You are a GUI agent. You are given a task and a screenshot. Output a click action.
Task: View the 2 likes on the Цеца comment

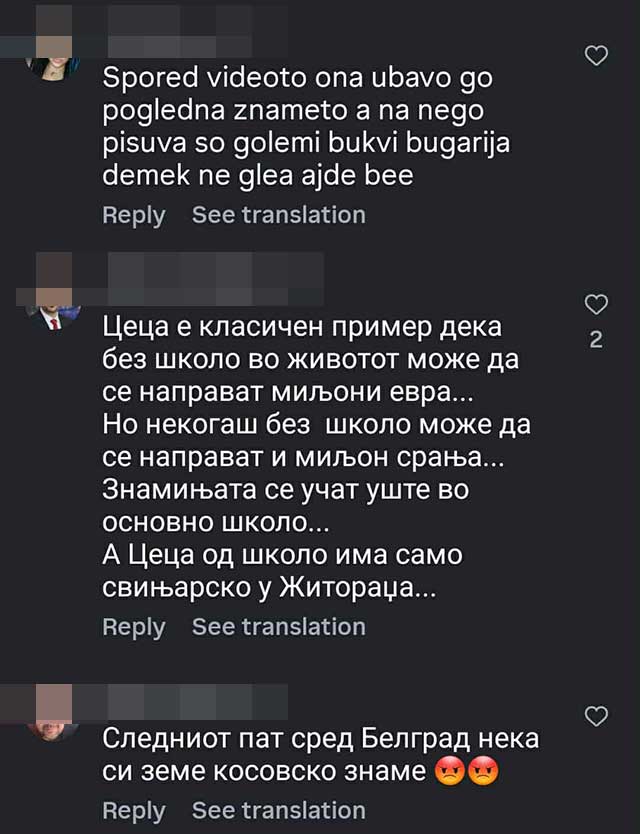596,340
